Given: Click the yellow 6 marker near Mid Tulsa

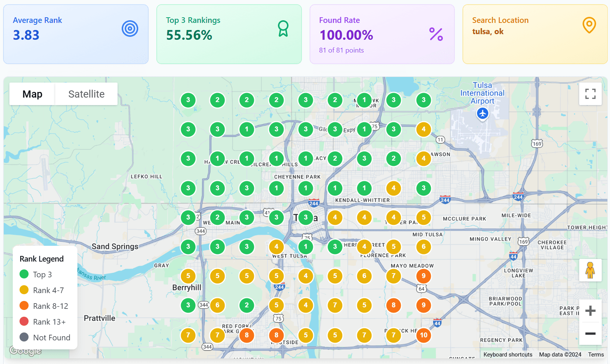Looking at the screenshot, I should (424, 247).
